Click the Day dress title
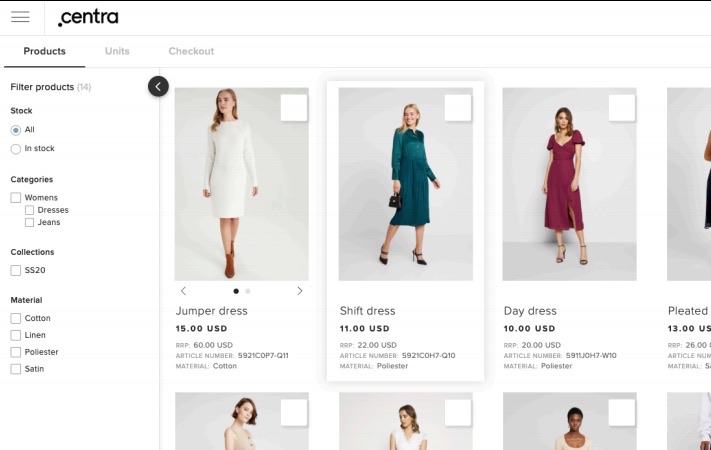This screenshot has height=450, width=711. (x=530, y=311)
